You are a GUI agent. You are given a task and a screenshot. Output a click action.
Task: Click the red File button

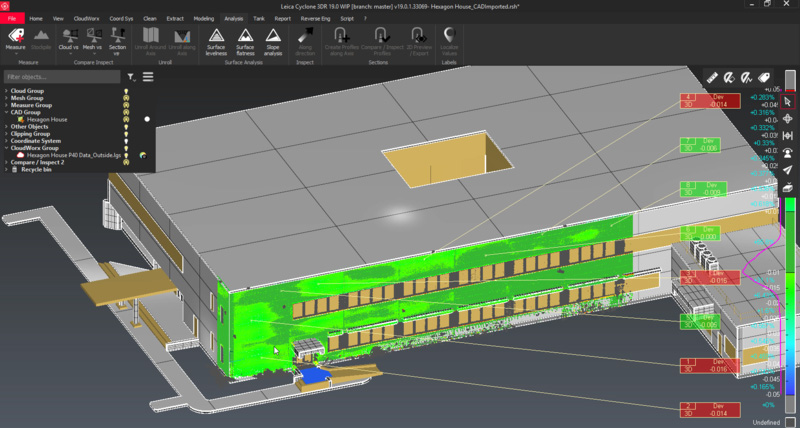[11, 18]
